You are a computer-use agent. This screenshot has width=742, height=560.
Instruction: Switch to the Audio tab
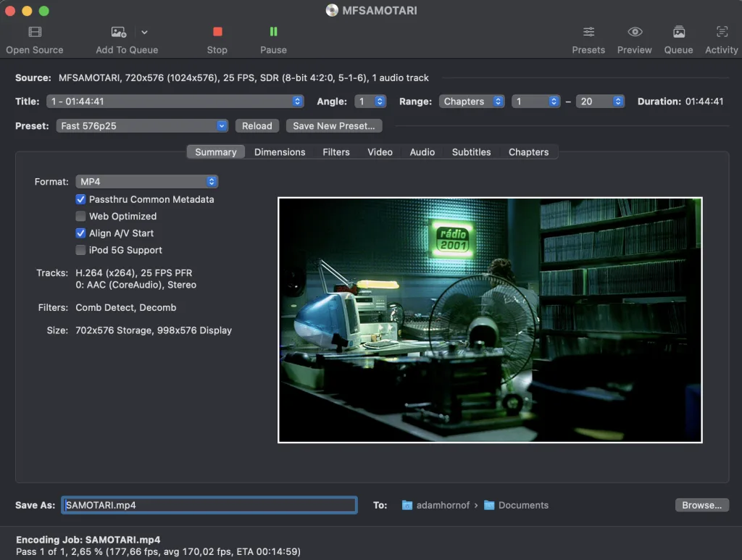(422, 152)
